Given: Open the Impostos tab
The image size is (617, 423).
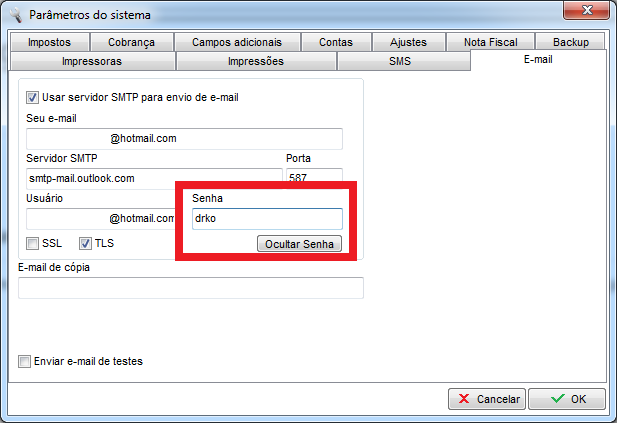Looking at the screenshot, I should pyautogui.click(x=48, y=42).
